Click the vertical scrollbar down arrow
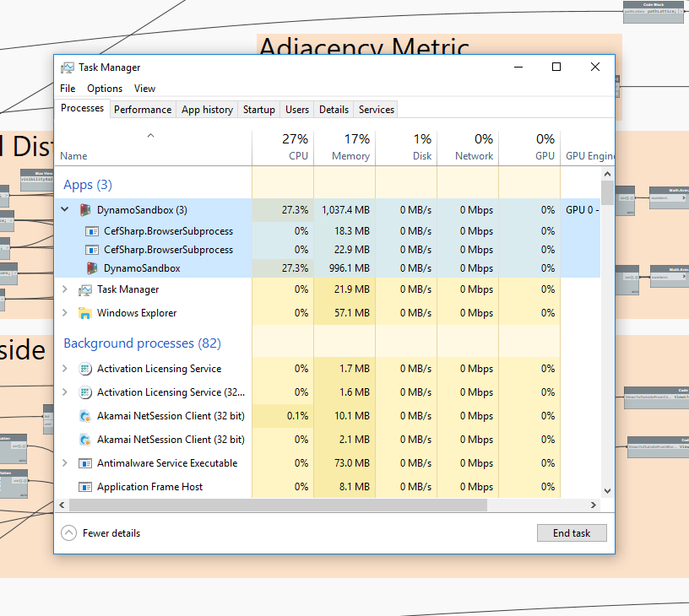Screen dimensions: 689x616 pos(607,490)
